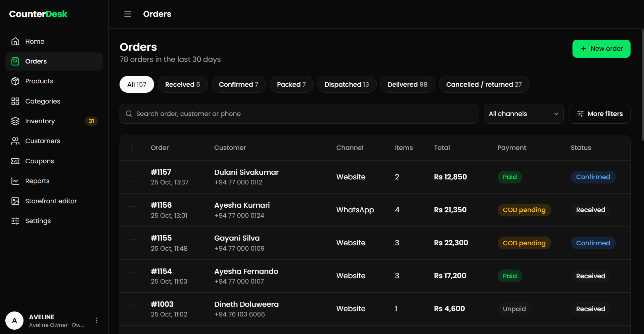
Task: Open user menu via three-dot icon
Action: click(97, 321)
